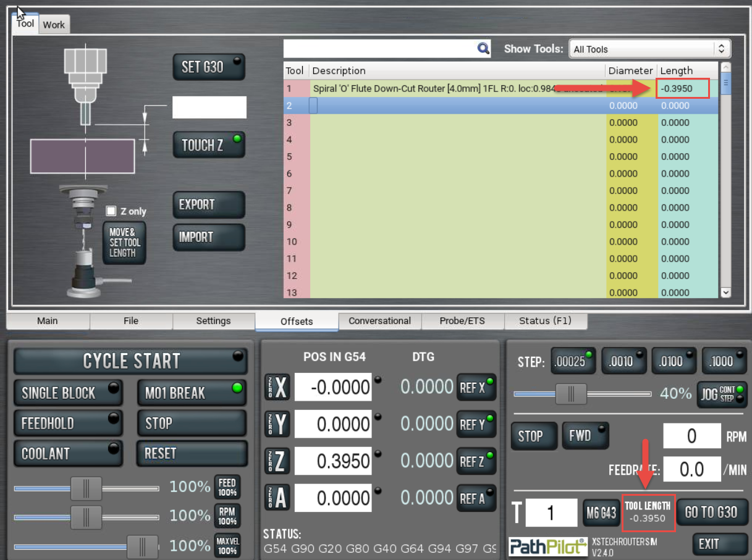752x560 pixels.
Task: Toggle jog between Cont and Step
Action: coord(721,393)
